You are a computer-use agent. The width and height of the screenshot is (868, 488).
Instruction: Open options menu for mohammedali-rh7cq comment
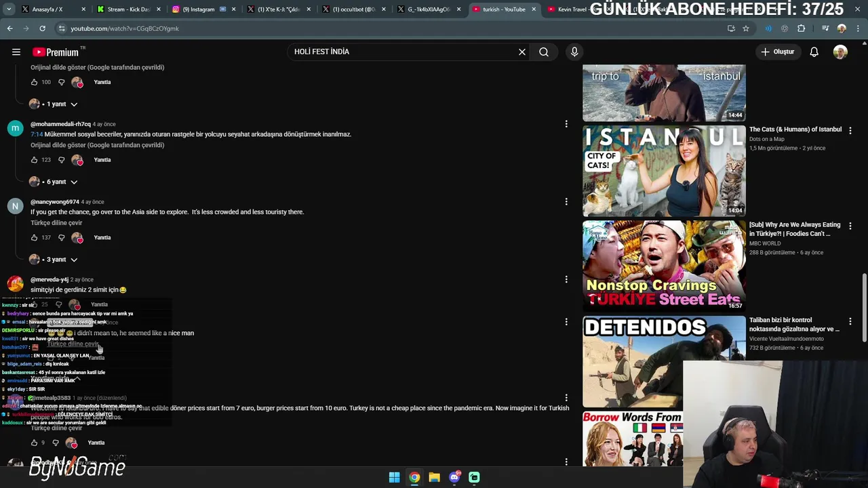(x=566, y=124)
